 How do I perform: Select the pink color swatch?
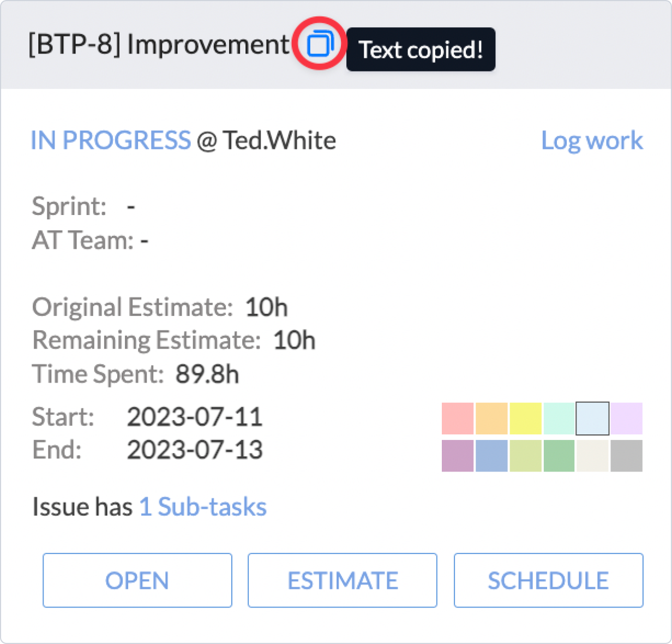(x=458, y=419)
